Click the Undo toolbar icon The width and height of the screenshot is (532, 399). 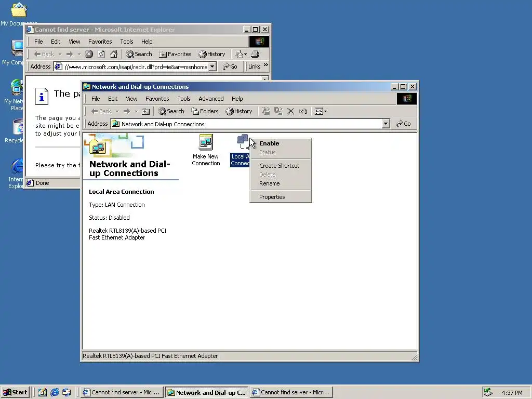click(x=303, y=111)
